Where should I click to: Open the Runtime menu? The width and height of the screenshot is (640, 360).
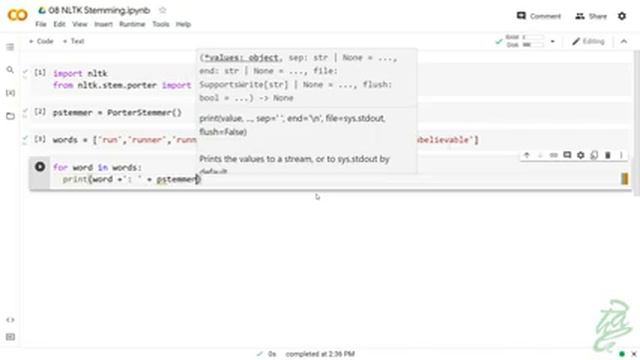(x=132, y=24)
